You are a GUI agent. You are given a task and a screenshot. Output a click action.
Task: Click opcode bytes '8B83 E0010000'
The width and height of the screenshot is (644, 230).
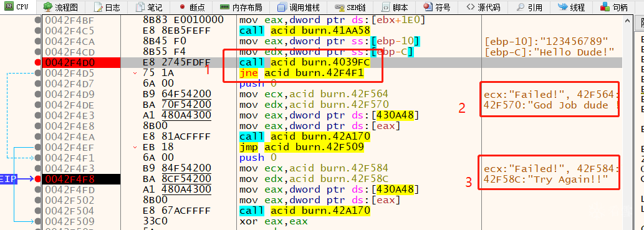pos(183,20)
